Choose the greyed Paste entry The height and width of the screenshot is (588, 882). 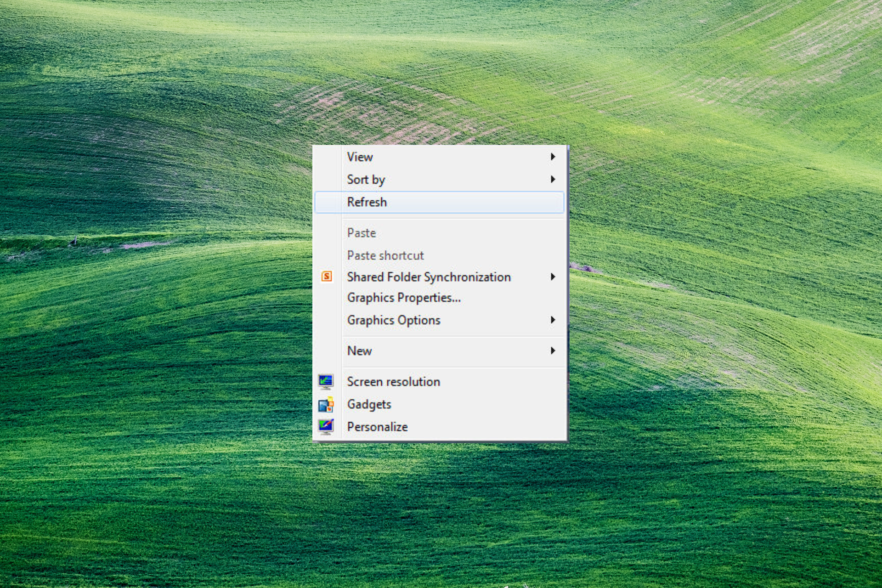pos(440,233)
